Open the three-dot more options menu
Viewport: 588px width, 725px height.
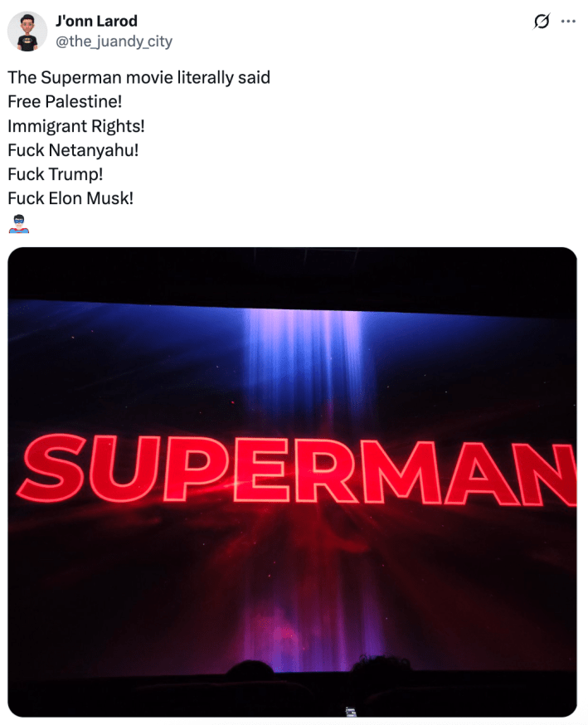pos(568,22)
